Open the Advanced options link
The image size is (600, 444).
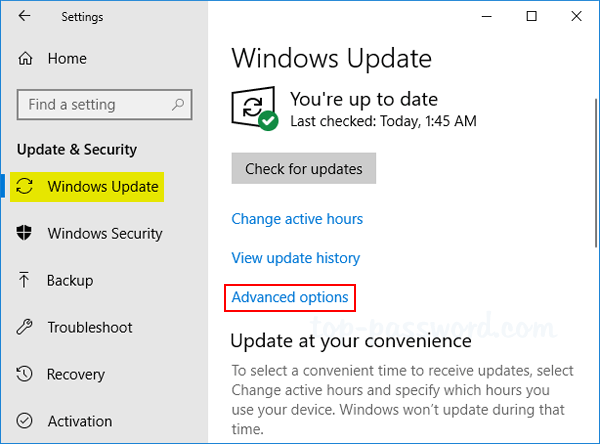tap(290, 297)
